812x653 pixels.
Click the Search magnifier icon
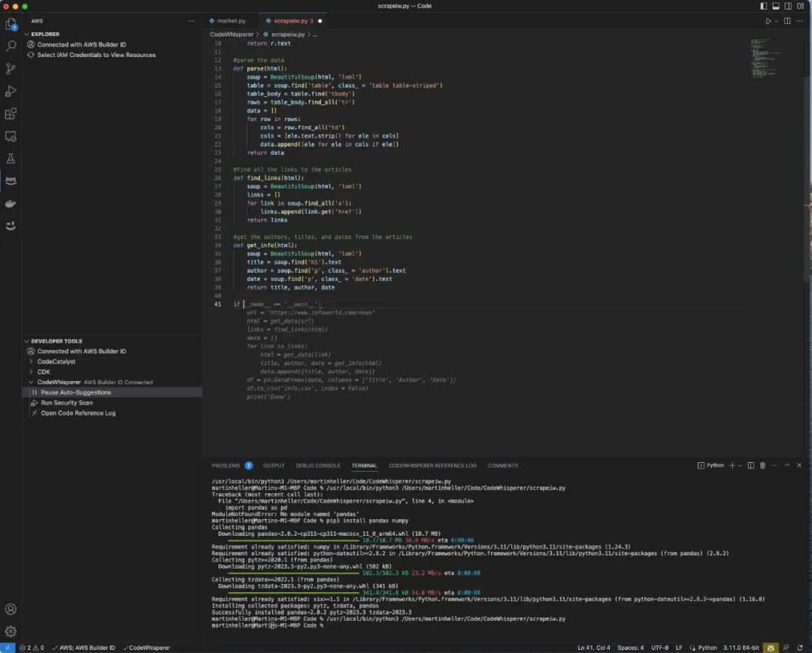tap(11, 47)
